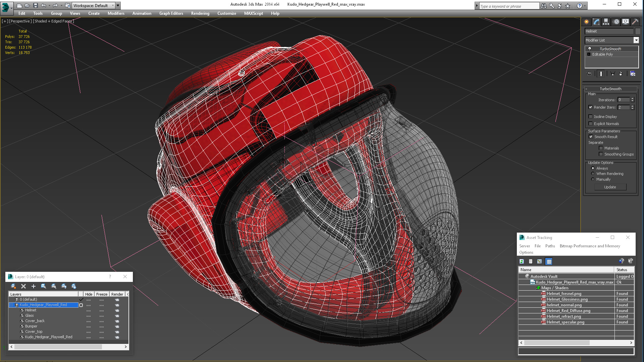Toggle TurboSmooth modifier lightbulb on/off
This screenshot has width=644, height=362.
pos(590,49)
